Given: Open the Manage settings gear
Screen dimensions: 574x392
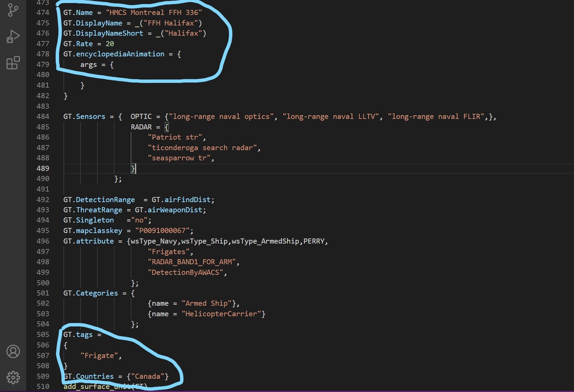Looking at the screenshot, I should point(13,377).
